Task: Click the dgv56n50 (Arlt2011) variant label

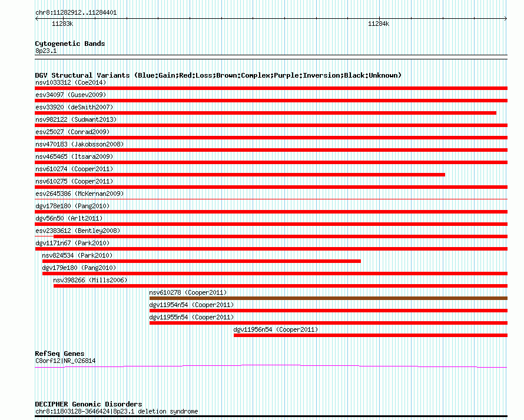Action: pyautogui.click(x=69, y=218)
